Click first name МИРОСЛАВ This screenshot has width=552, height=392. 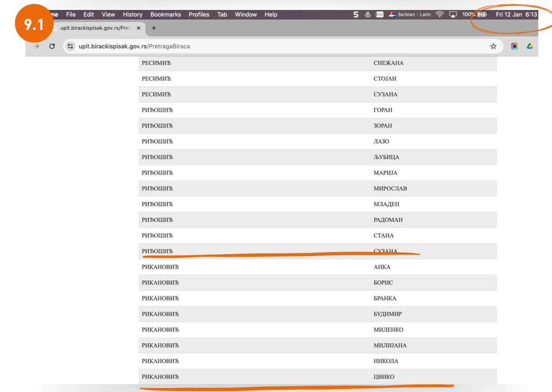[x=390, y=188]
